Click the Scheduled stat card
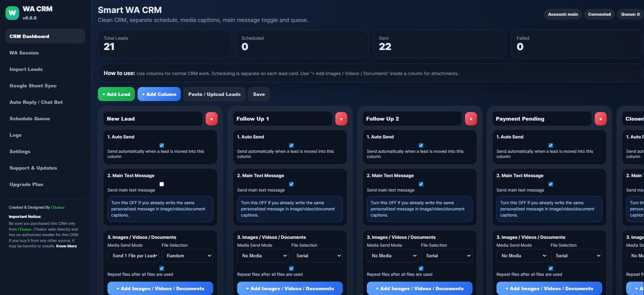644x295 pixels. 302,44
